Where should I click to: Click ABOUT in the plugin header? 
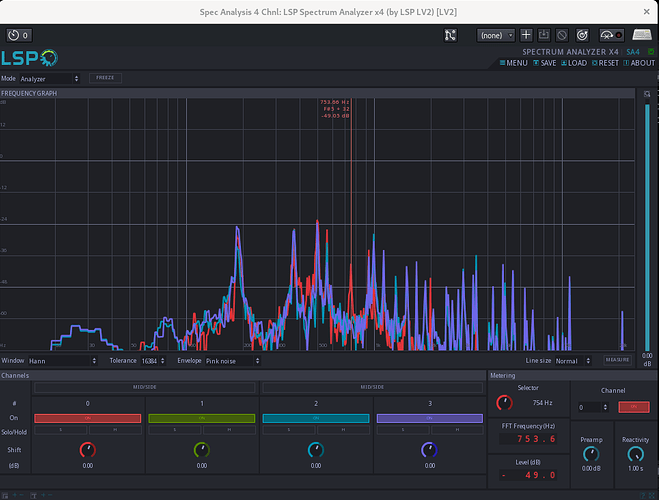[640, 63]
